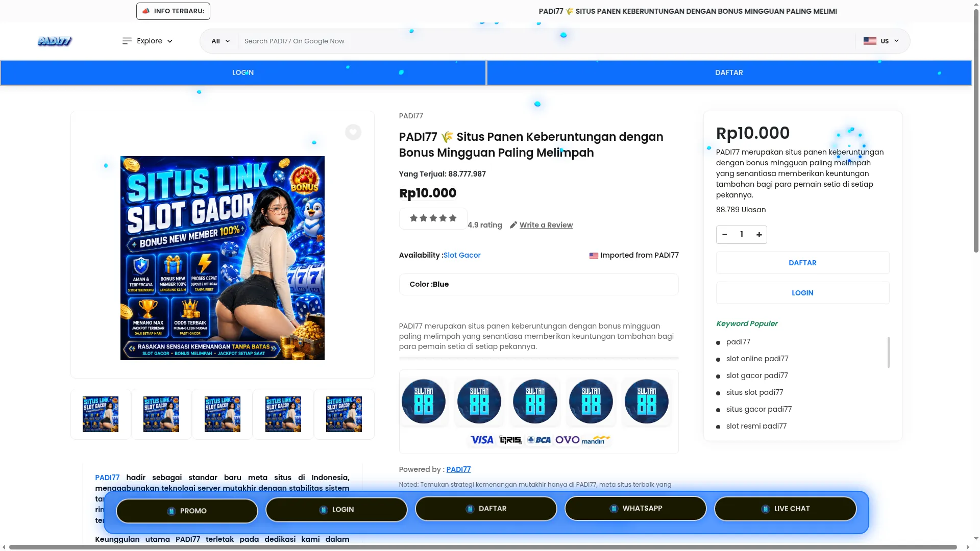Focus the Search PADI77 search field
The height and width of the screenshot is (551, 980).
coord(546,41)
